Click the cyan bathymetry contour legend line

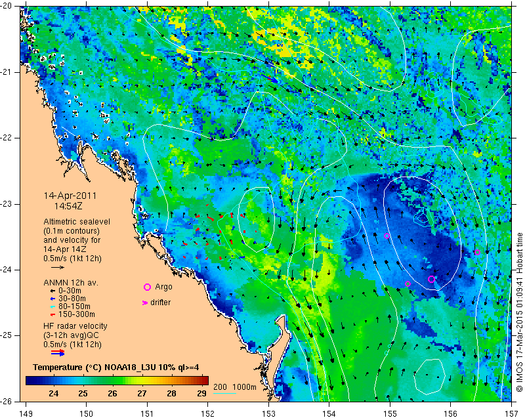(224, 393)
